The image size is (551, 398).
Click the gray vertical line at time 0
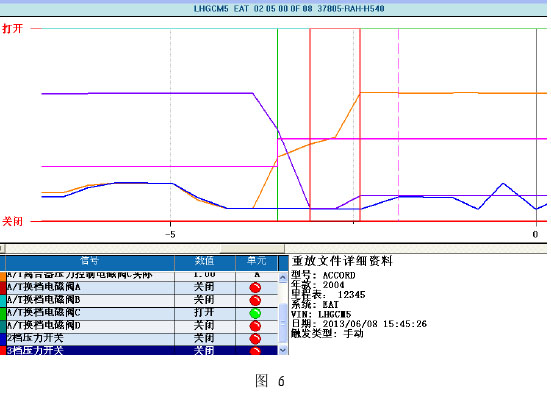[x=536, y=125]
